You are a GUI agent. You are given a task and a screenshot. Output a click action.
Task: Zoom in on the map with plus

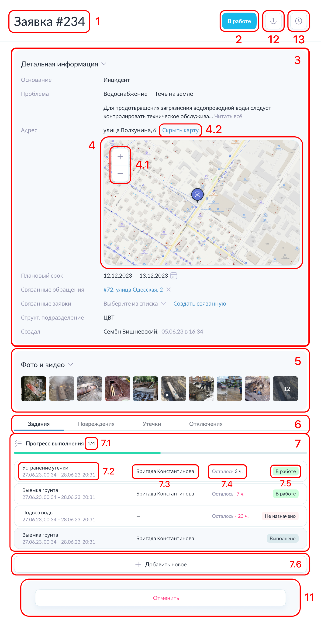click(120, 157)
